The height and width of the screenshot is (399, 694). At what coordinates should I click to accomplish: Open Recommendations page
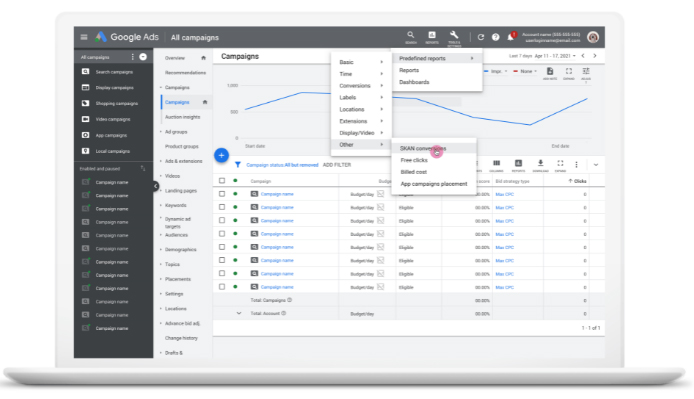[x=185, y=73]
